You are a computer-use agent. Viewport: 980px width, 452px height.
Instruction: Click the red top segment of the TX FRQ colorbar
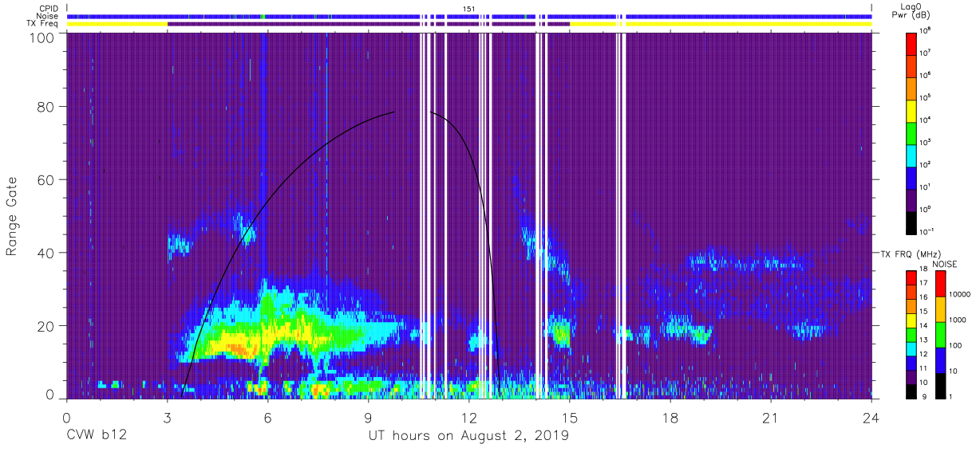coord(912,278)
